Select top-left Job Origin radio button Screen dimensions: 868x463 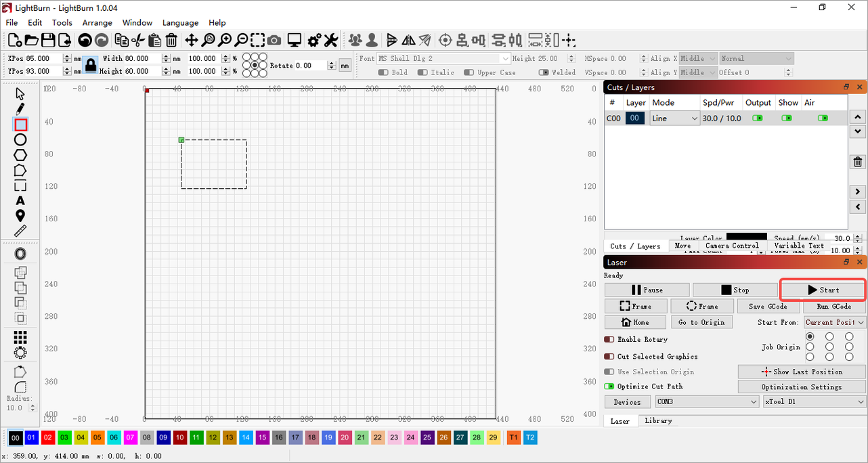pos(810,336)
